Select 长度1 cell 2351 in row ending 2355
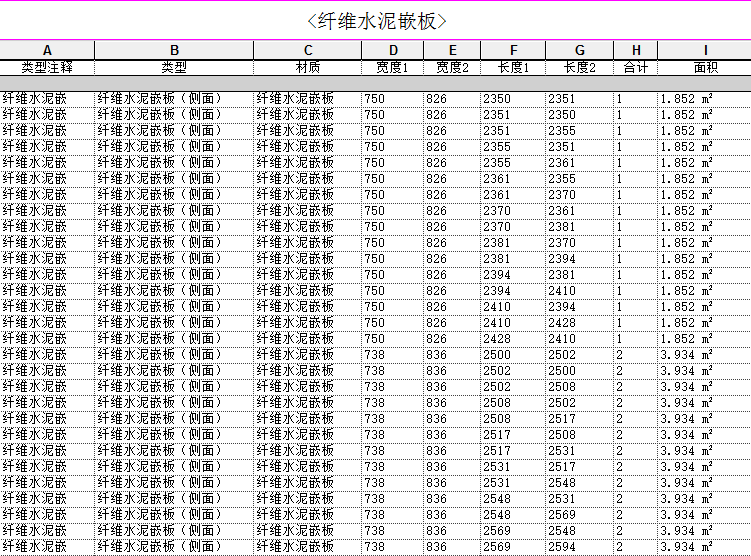The image size is (751, 556). (513, 131)
